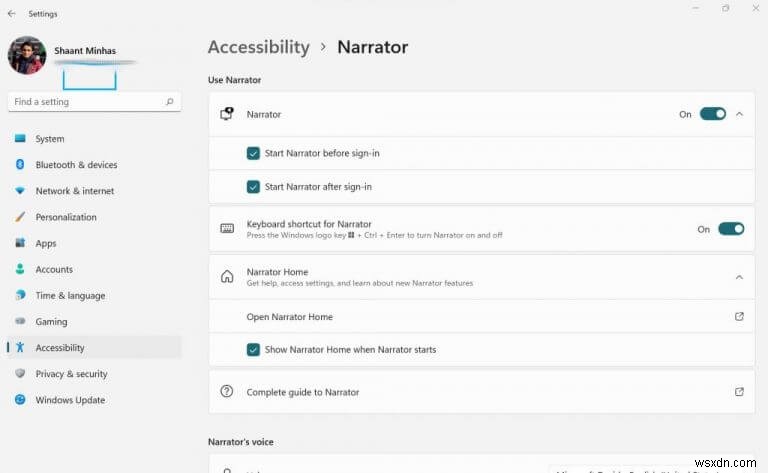
Task: Click the Privacy & security shield icon
Action: pyautogui.click(x=20, y=374)
